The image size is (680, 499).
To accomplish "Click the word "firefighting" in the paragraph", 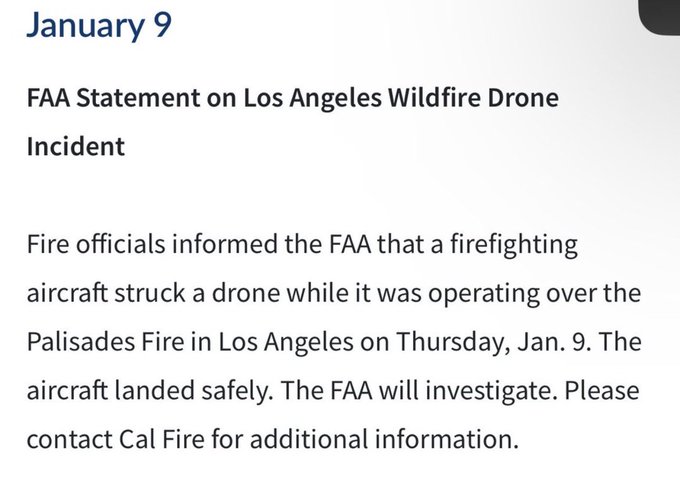I will coord(513,245).
